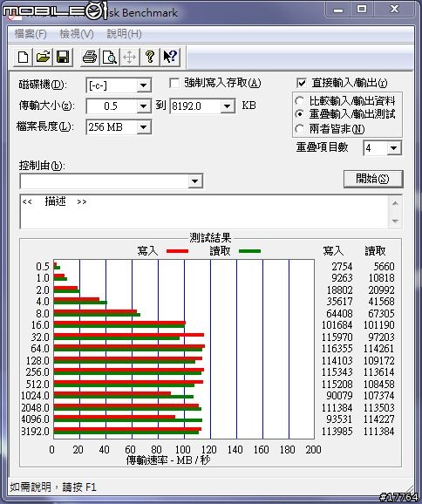Click the 傳輸速率 - MB / 秒 axis label
The height and width of the screenshot is (504, 422).
[x=168, y=460]
